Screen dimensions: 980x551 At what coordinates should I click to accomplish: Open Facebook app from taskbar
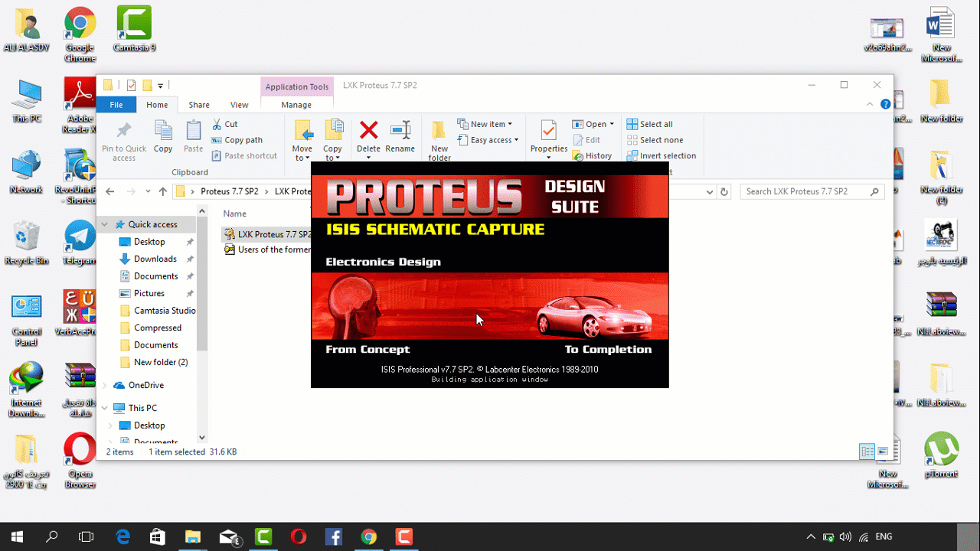[334, 537]
